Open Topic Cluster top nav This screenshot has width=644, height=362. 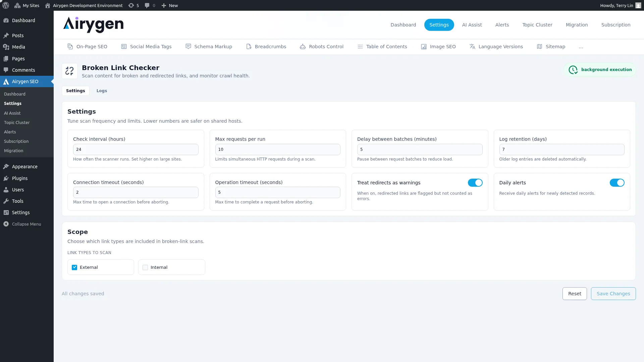[537, 25]
